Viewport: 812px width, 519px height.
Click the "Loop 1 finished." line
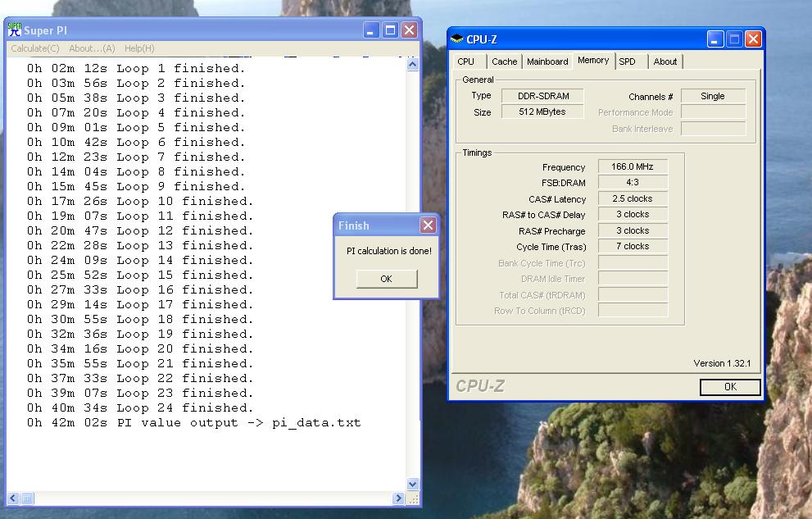(x=136, y=68)
